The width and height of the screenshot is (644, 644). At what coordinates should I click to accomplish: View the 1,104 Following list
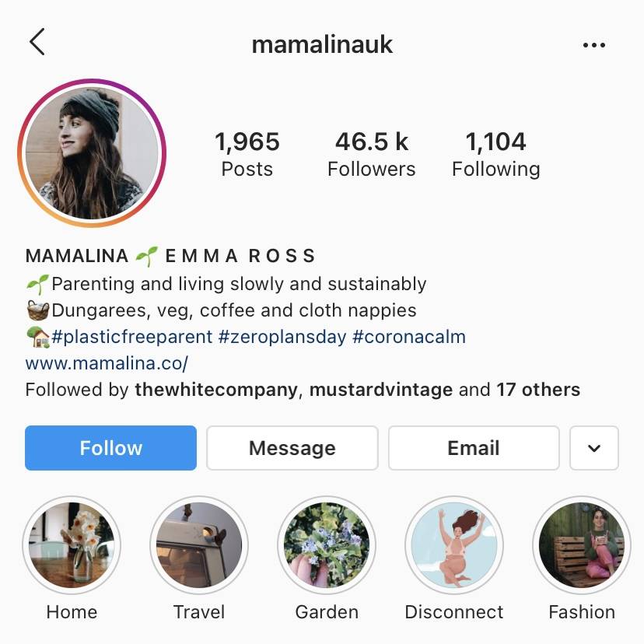[495, 154]
